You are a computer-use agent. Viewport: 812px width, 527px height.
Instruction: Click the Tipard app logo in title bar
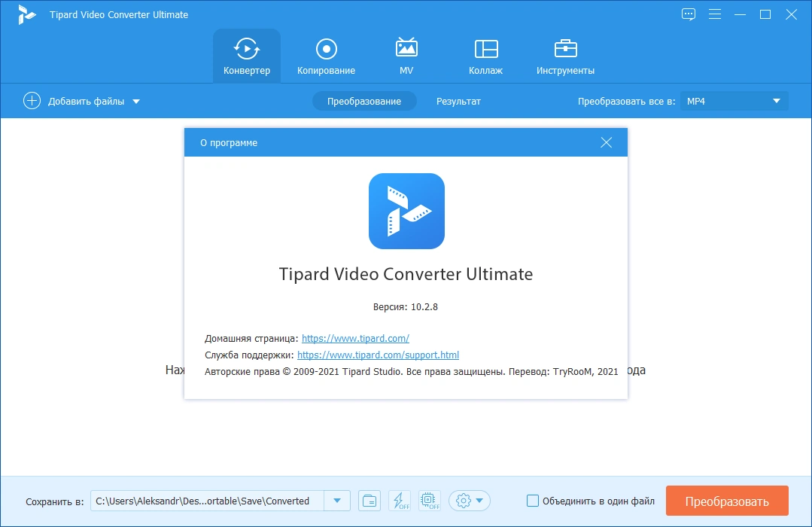click(x=26, y=14)
